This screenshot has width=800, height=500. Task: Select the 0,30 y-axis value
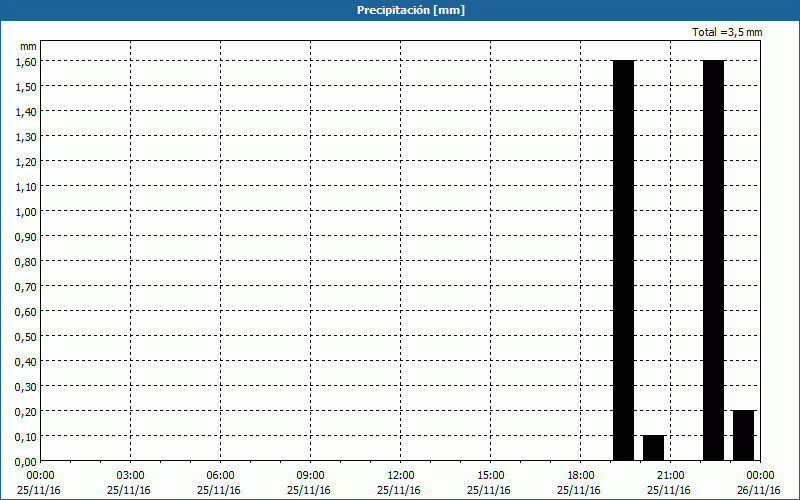(x=26, y=386)
